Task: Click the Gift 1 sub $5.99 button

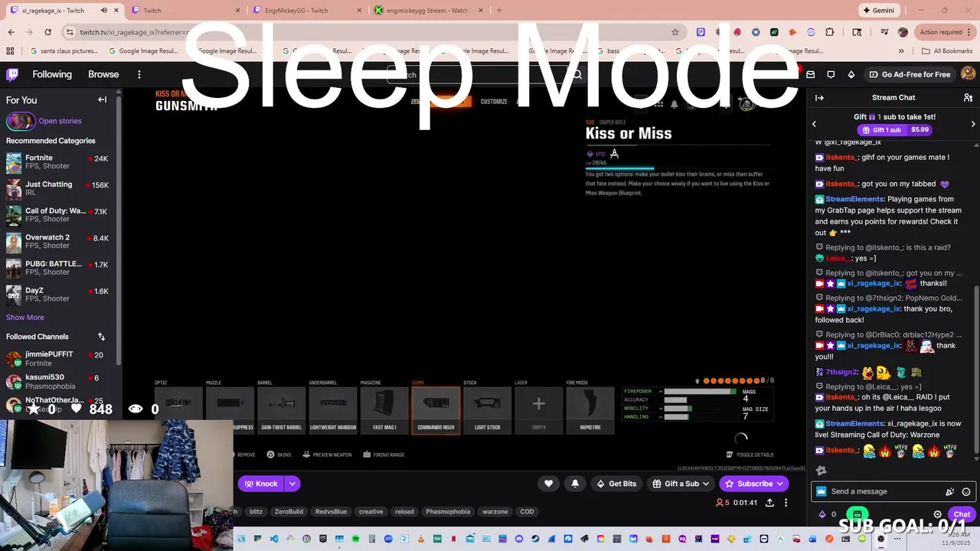Action: 894,130
